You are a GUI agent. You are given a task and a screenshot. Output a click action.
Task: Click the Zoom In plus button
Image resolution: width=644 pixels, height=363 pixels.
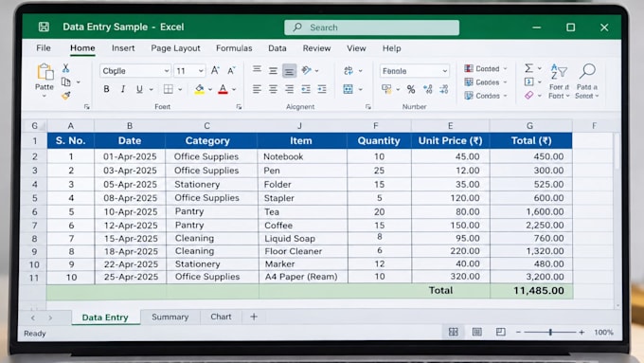(x=581, y=332)
